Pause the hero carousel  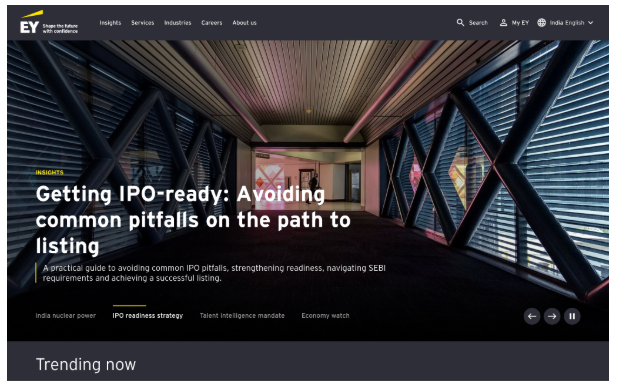pyautogui.click(x=572, y=317)
